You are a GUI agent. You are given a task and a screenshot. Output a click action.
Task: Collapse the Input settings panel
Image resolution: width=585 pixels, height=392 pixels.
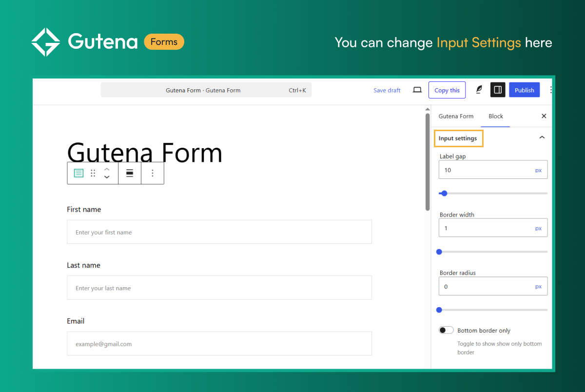tap(542, 138)
